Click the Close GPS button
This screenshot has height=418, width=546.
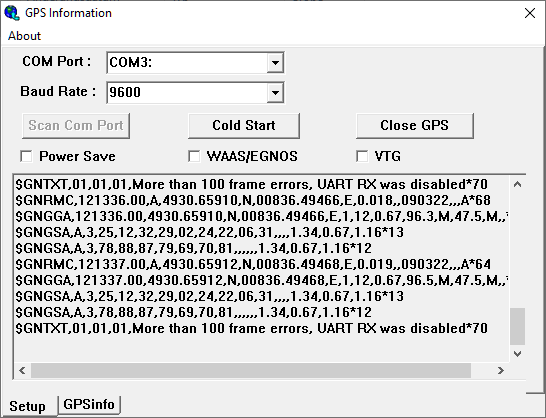pyautogui.click(x=414, y=125)
